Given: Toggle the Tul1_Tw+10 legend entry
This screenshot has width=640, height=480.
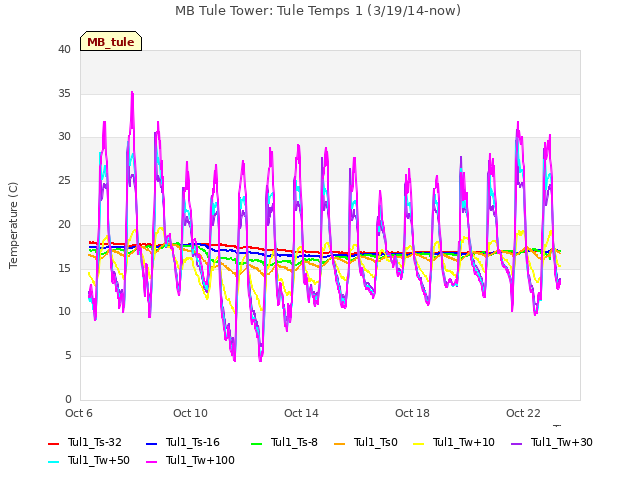Looking at the screenshot, I should (x=454, y=442).
